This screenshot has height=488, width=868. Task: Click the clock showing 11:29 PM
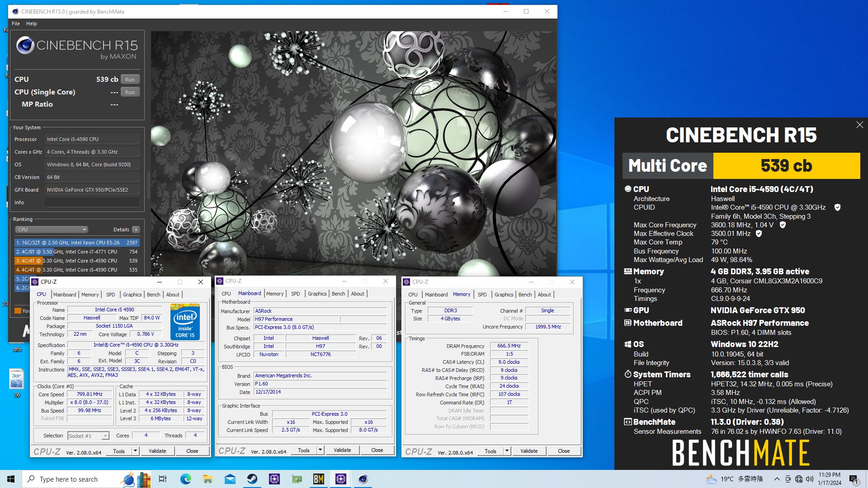tap(830, 479)
